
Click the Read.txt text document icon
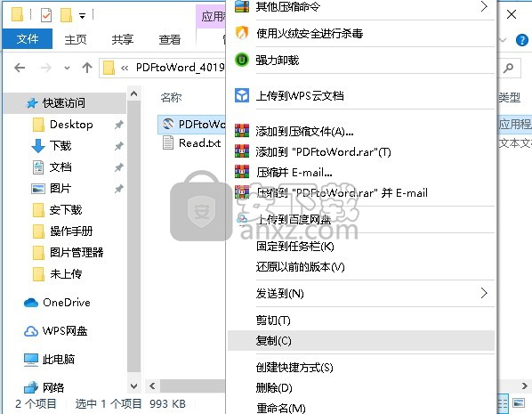[x=168, y=142]
